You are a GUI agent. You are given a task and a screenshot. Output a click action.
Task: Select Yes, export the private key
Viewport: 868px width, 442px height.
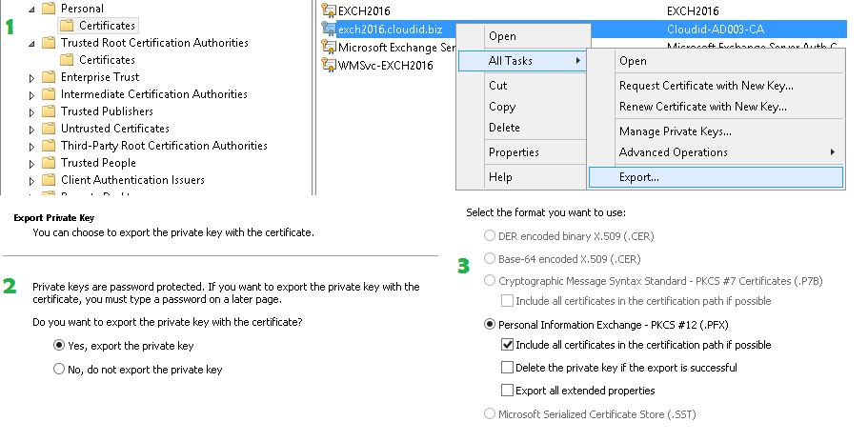[59, 345]
